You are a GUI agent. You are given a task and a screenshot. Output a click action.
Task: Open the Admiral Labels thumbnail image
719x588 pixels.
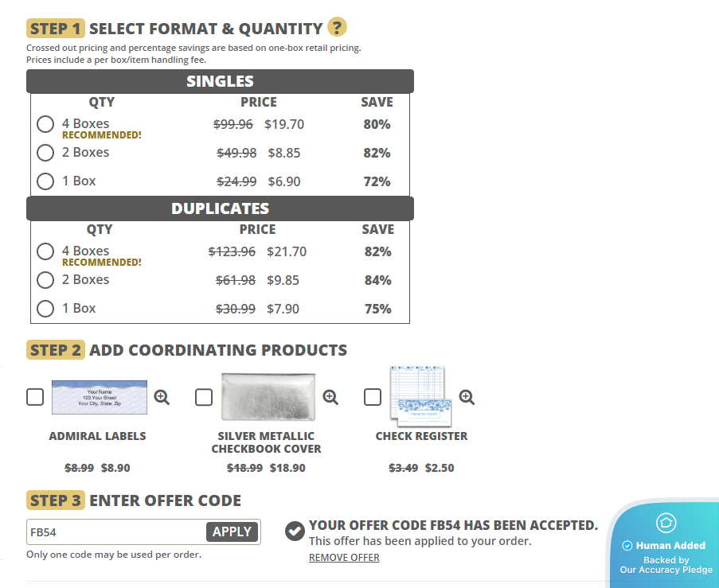coord(100,397)
